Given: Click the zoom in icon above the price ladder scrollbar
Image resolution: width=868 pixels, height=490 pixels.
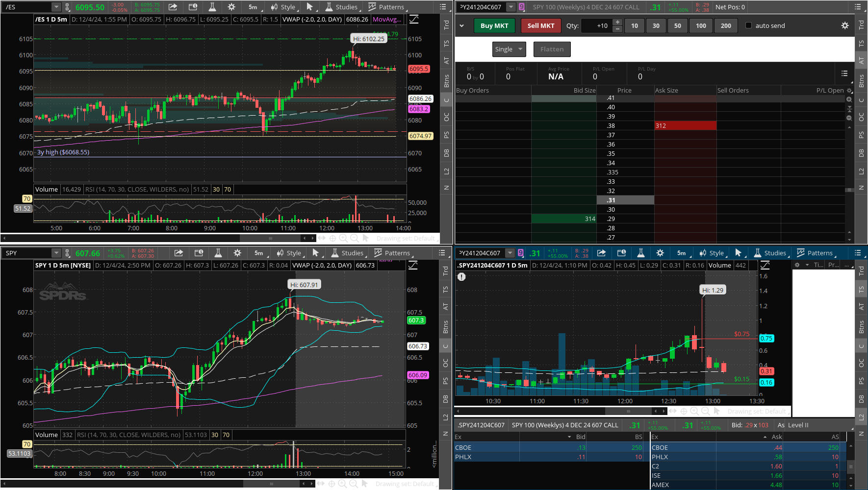Looking at the screenshot, I should pos(849,99).
